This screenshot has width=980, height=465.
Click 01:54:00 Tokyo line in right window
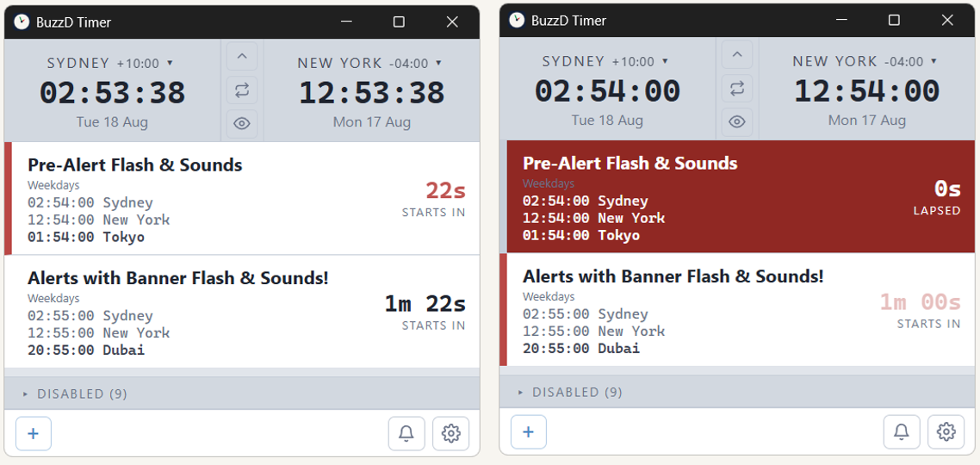581,235
